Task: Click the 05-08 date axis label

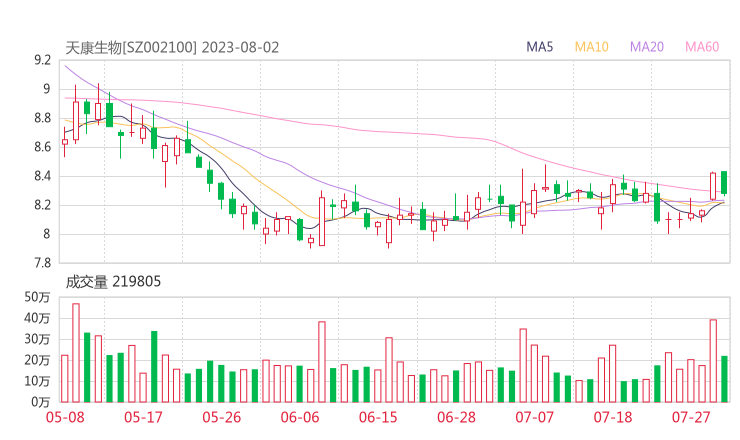Action: pyautogui.click(x=65, y=417)
